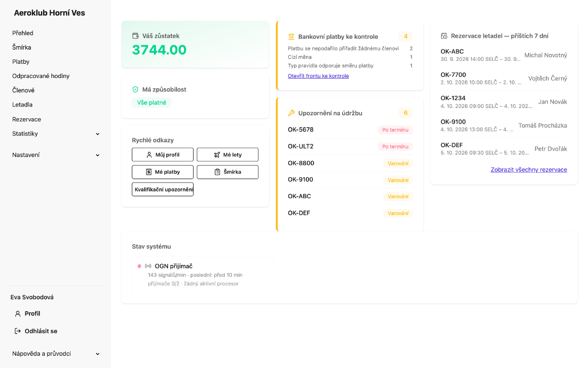Click the person icon next to Profil in sidebar
Viewport: 588px width, 368px height.
point(18,314)
